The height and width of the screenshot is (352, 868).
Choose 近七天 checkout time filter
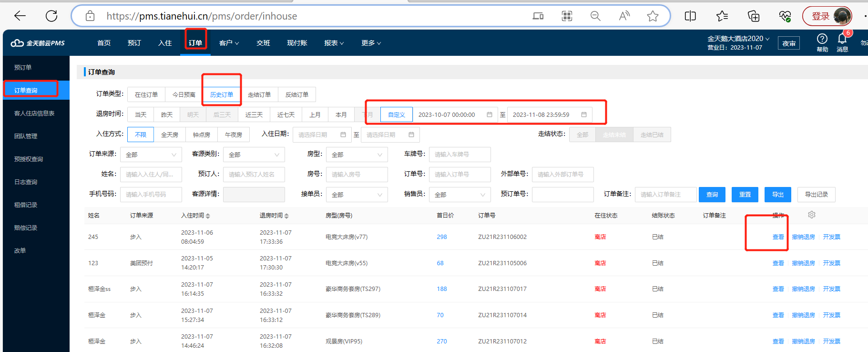pyautogui.click(x=286, y=114)
